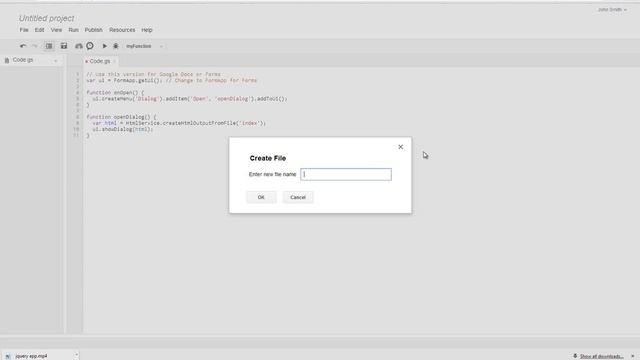Image resolution: width=640 pixels, height=360 pixels.
Task: Open the Edit menu
Action: (x=39, y=30)
